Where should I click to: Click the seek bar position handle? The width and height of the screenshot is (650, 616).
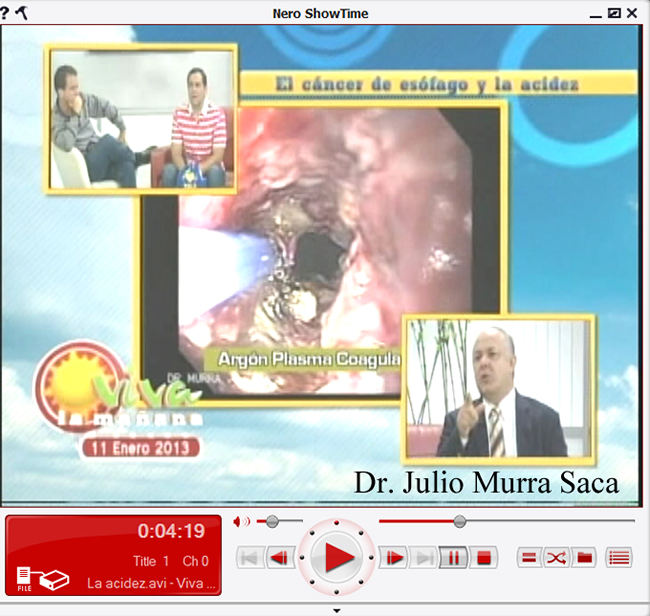coord(459,521)
